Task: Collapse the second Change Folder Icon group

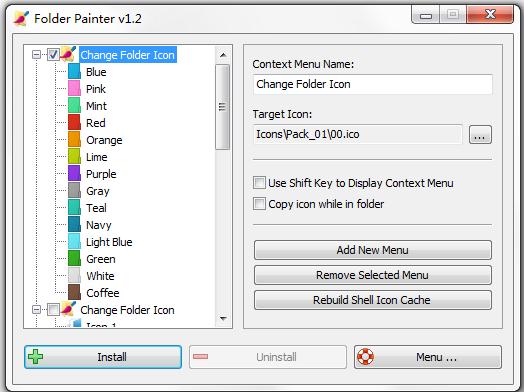Action: (36, 309)
